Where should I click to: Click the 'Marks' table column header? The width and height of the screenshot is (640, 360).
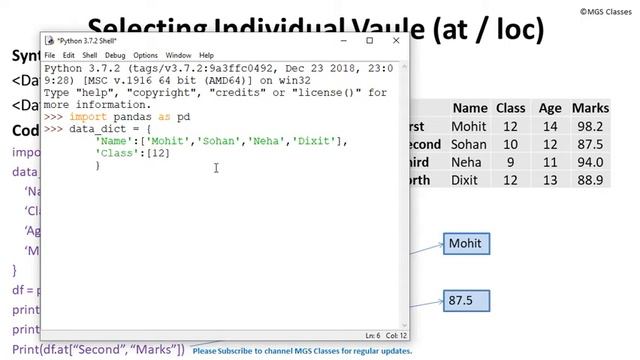point(590,108)
